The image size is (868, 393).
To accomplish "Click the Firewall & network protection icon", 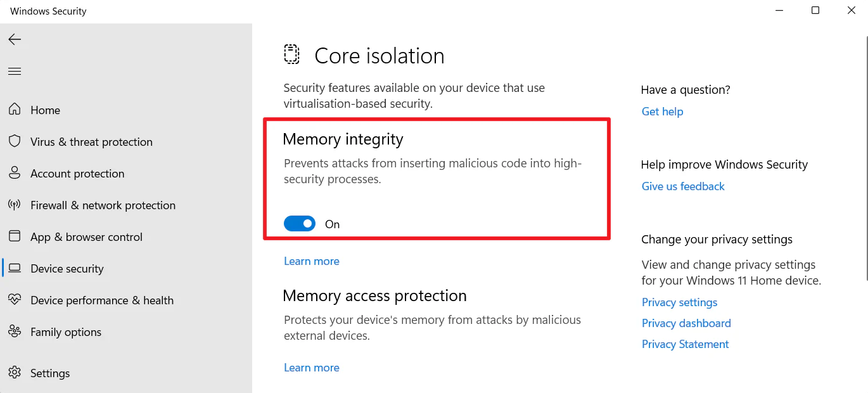I will coord(15,205).
